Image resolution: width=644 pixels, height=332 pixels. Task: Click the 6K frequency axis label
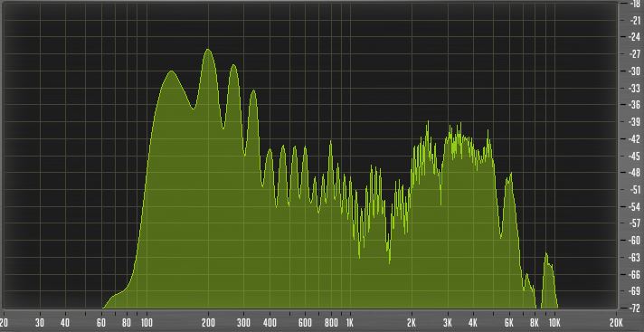(509, 322)
